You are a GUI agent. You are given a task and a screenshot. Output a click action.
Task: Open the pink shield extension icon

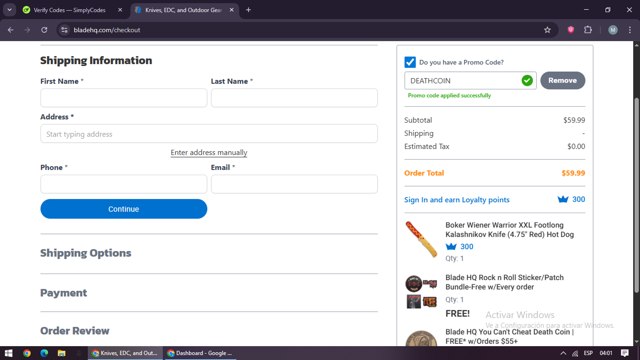tap(571, 29)
